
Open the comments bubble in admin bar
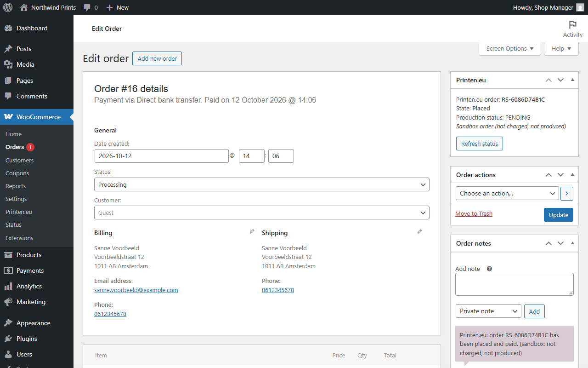coord(87,7)
